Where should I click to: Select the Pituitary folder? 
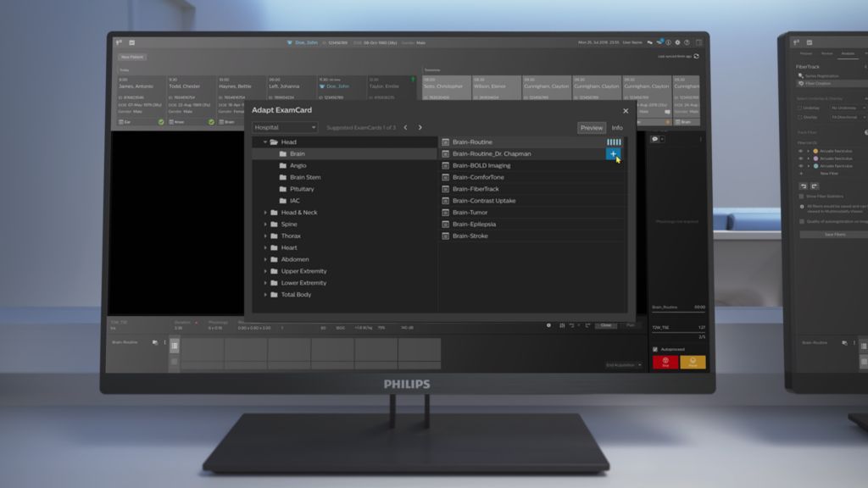click(302, 189)
